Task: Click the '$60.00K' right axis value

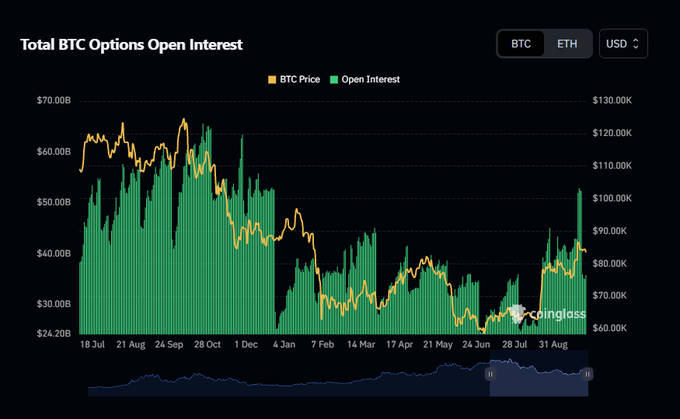Action: pyautogui.click(x=609, y=328)
